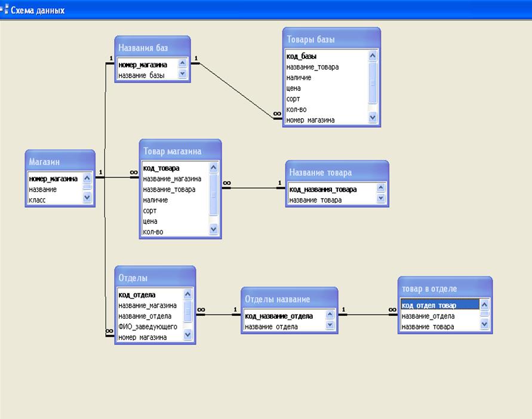Click scroll-down arrow in Отделы название table
This screenshot has width=532, height=419.
tap(330, 325)
